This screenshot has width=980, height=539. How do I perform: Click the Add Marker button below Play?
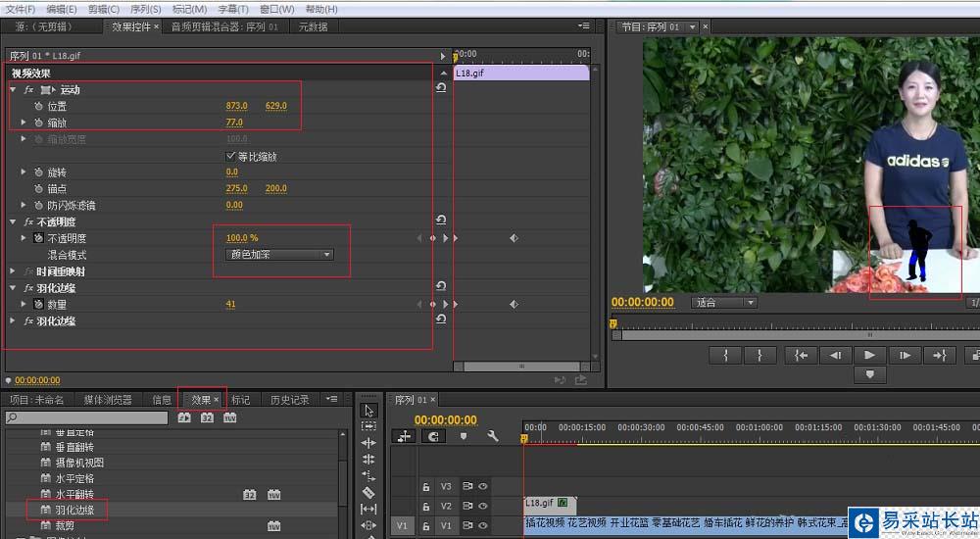(869, 374)
